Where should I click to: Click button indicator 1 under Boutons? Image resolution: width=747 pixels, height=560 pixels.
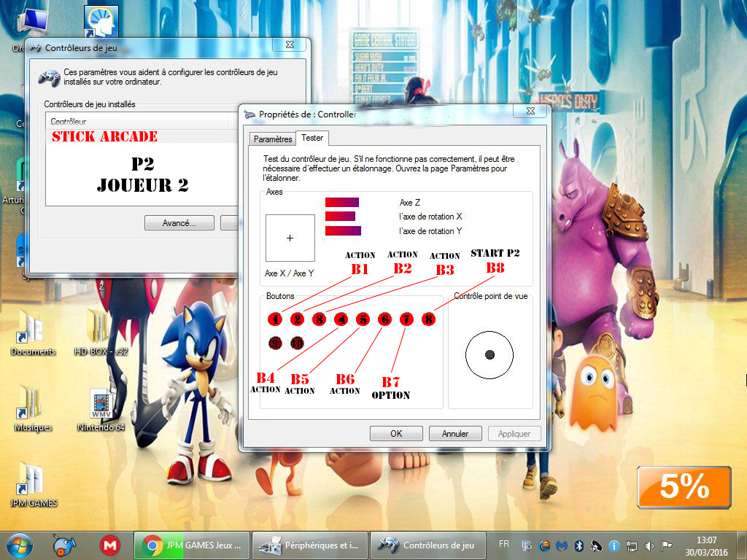[275, 319]
